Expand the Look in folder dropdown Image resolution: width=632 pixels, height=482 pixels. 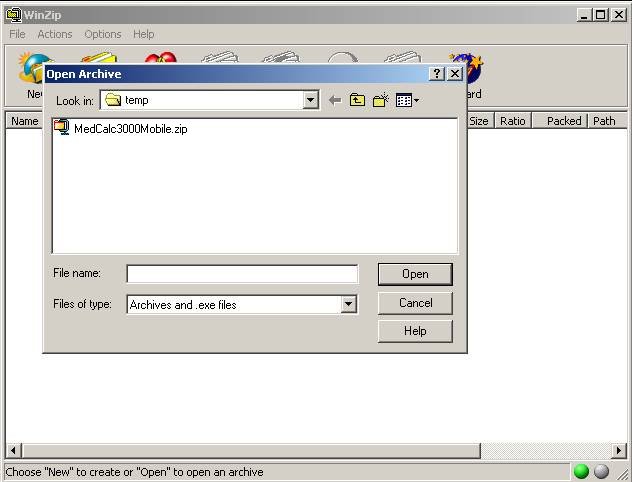(x=310, y=100)
